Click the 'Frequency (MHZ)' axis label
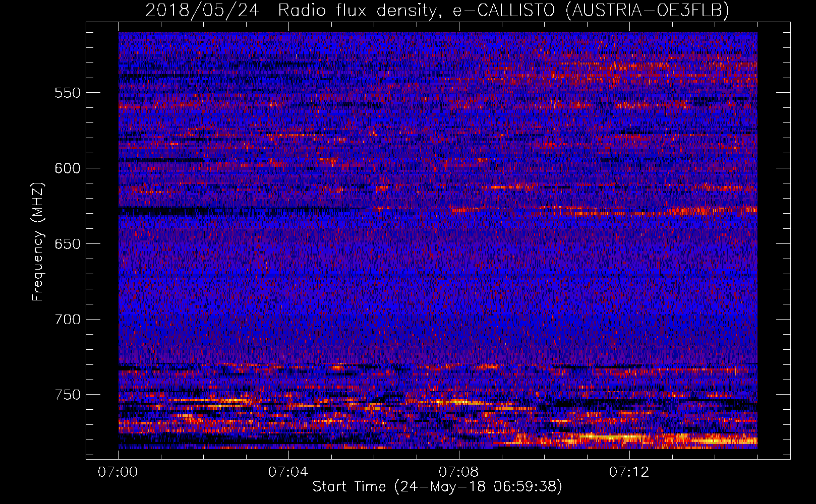816x504 pixels. (38, 241)
